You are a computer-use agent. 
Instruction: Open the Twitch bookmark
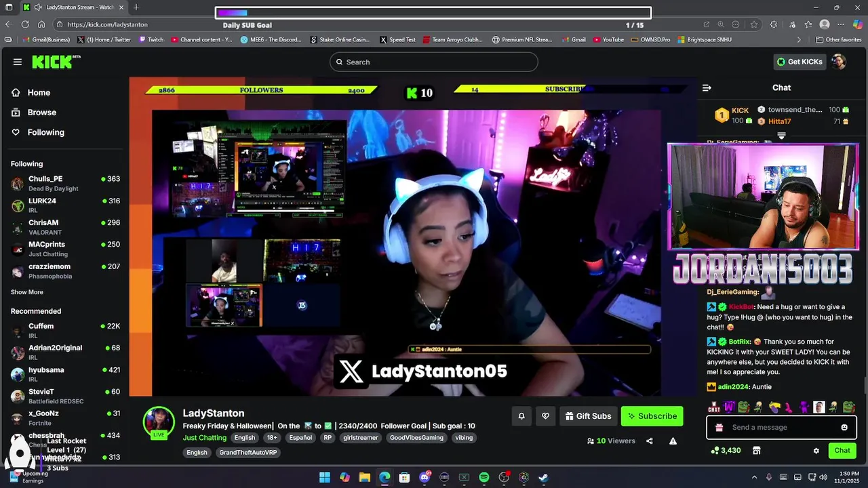coord(151,40)
